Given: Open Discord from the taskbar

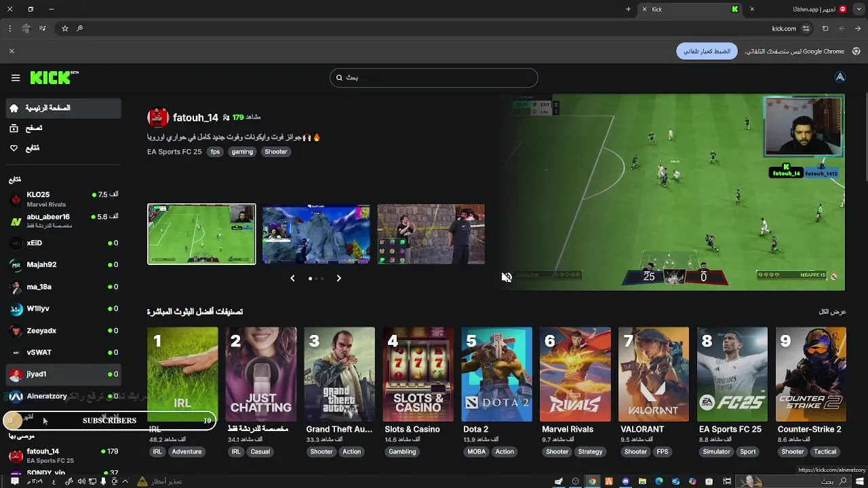Looking at the screenshot, I should point(625,481).
